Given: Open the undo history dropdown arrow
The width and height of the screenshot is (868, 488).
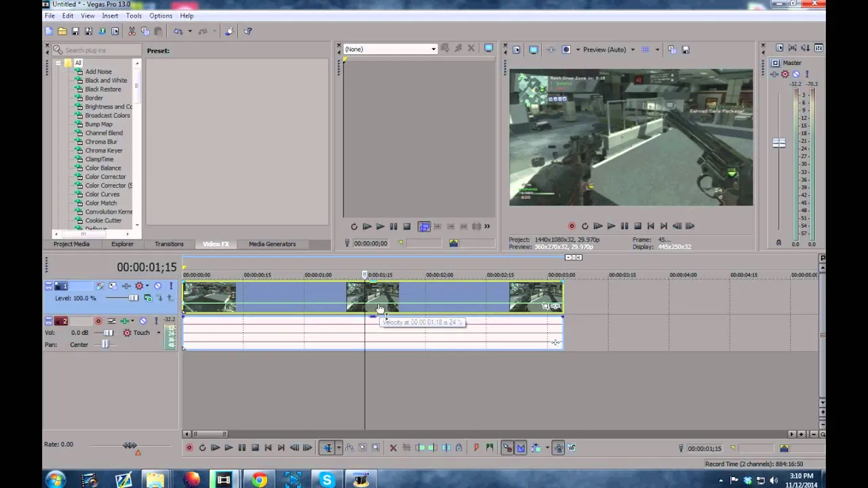Looking at the screenshot, I should 189,31.
